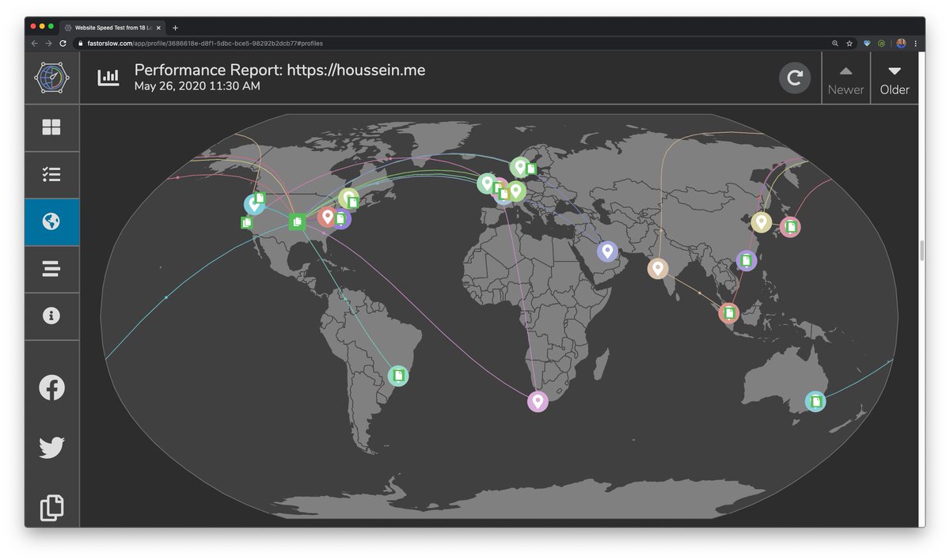The height and width of the screenshot is (560, 950).
Task: Bookmark the page using the star icon
Action: (849, 44)
